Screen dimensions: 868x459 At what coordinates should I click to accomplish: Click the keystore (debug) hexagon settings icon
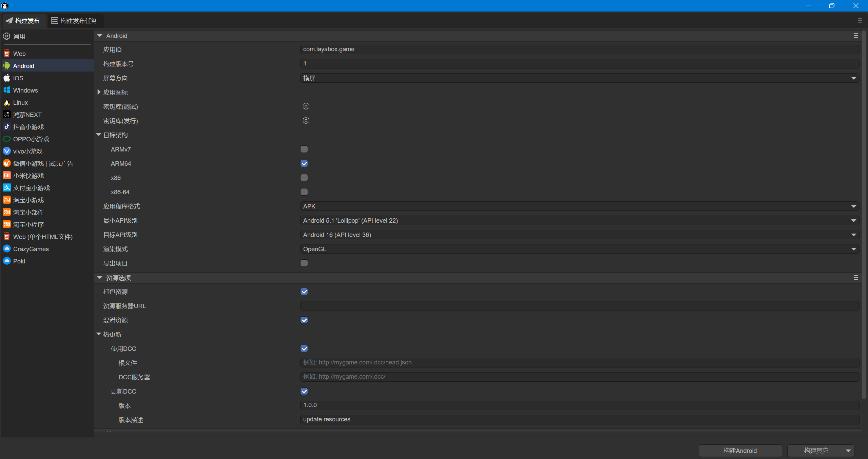[x=306, y=106]
